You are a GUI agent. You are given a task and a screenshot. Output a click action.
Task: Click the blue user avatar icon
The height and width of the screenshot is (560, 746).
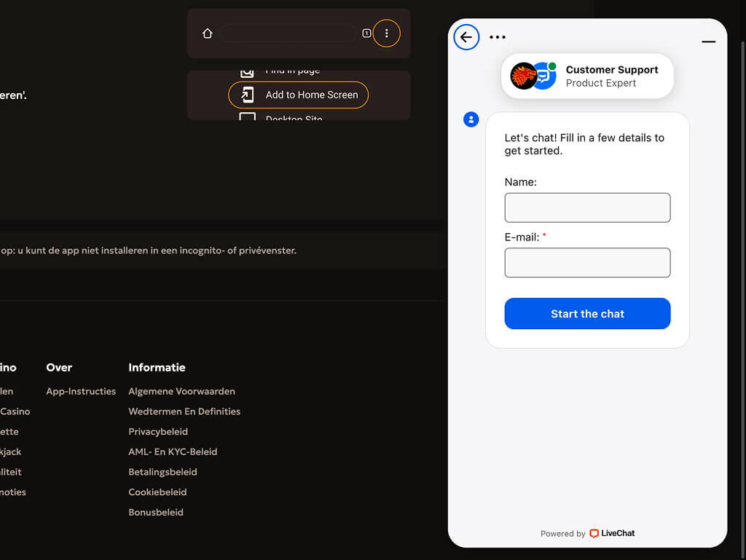pos(471,119)
